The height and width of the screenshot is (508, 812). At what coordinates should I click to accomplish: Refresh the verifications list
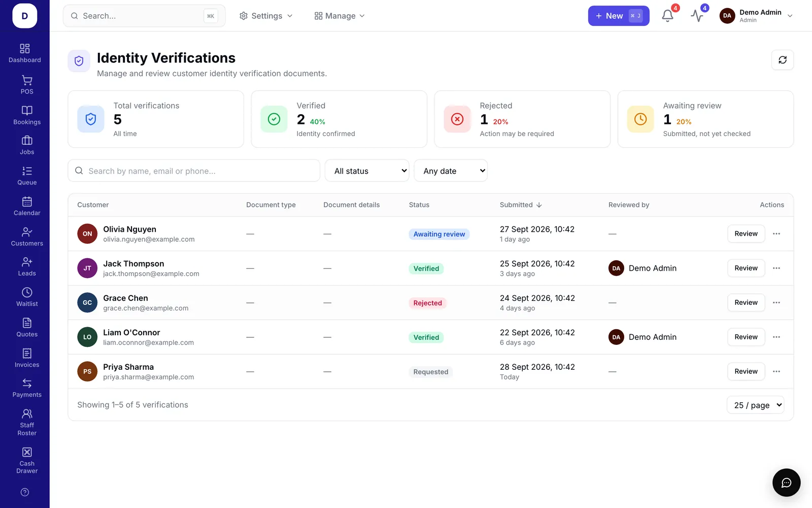pyautogui.click(x=783, y=60)
